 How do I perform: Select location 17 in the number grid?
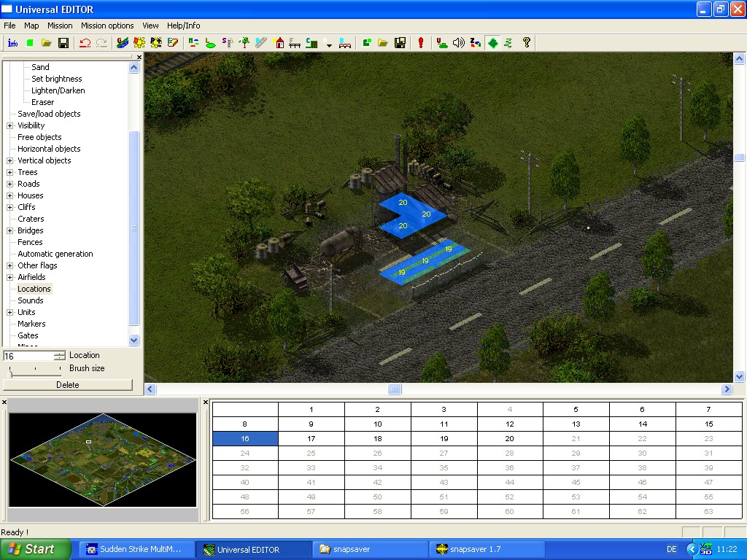(311, 438)
